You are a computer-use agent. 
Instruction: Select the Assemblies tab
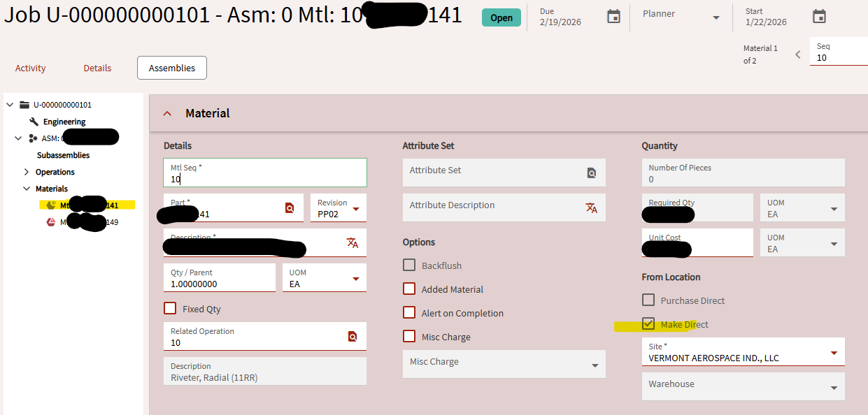(172, 68)
